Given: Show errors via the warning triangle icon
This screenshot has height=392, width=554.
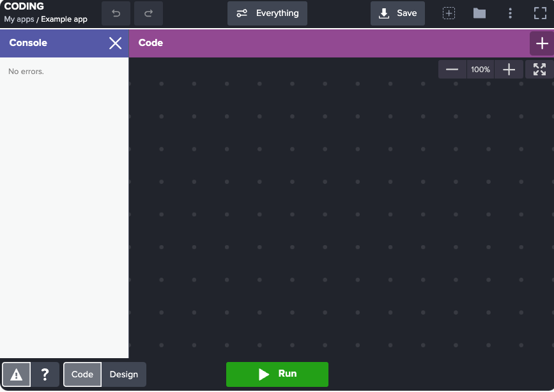Looking at the screenshot, I should (x=15, y=374).
